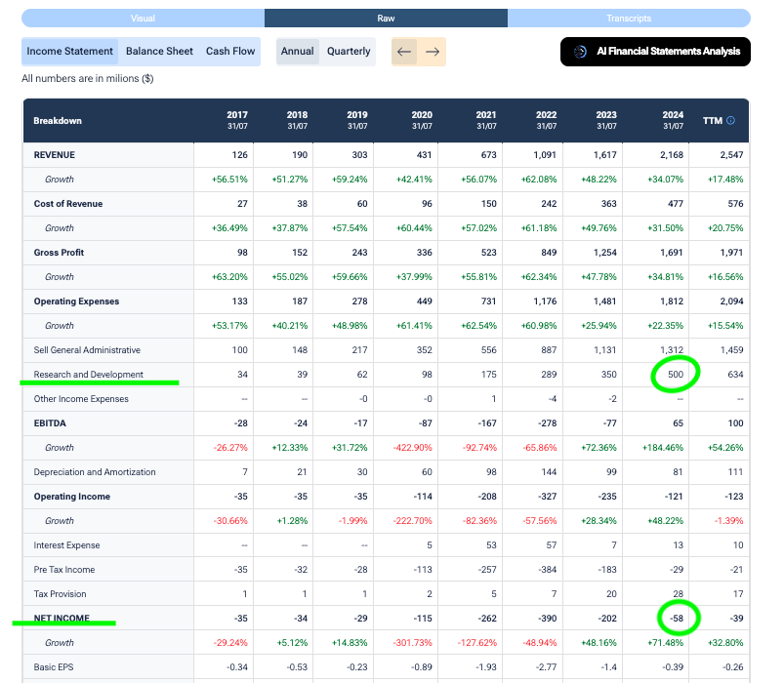This screenshot has width=784, height=683.
Task: Click the left arrow navigation button
Action: coord(404,52)
